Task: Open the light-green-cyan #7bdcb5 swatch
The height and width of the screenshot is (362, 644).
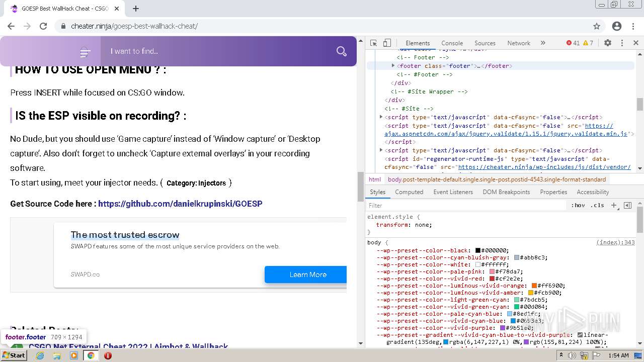Action: point(517,300)
